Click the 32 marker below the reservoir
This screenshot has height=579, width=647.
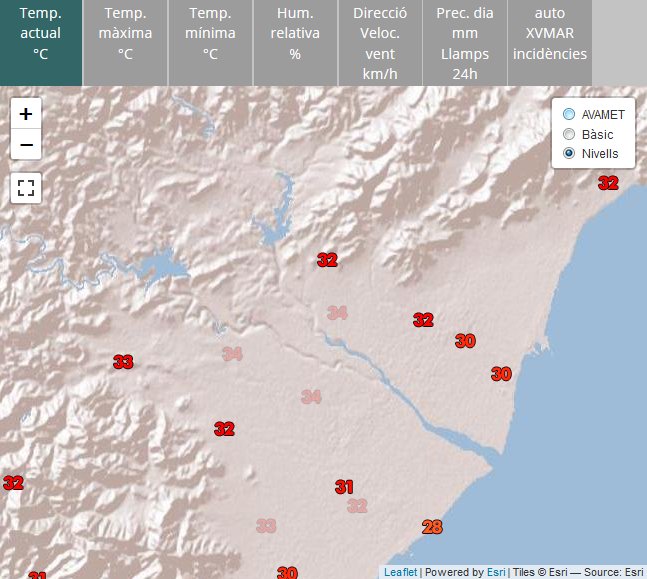coord(327,260)
